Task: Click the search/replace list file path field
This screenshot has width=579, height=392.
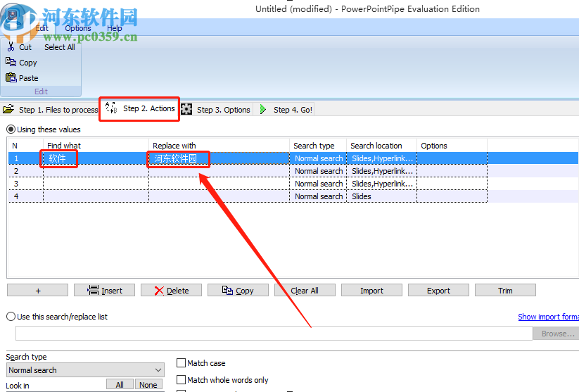Action: [x=274, y=334]
